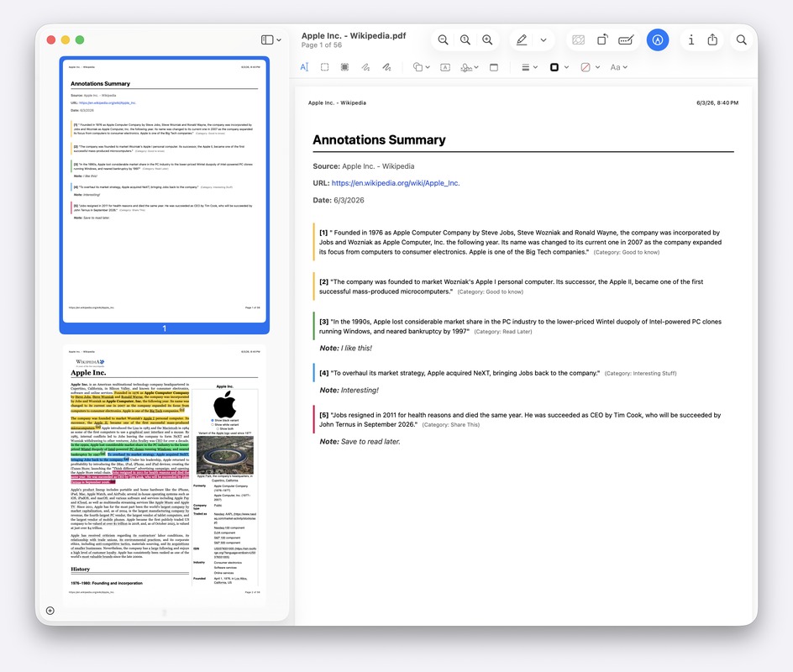The width and height of the screenshot is (793, 672).
Task: Click the Fill Color swatch
Action: [x=586, y=67]
